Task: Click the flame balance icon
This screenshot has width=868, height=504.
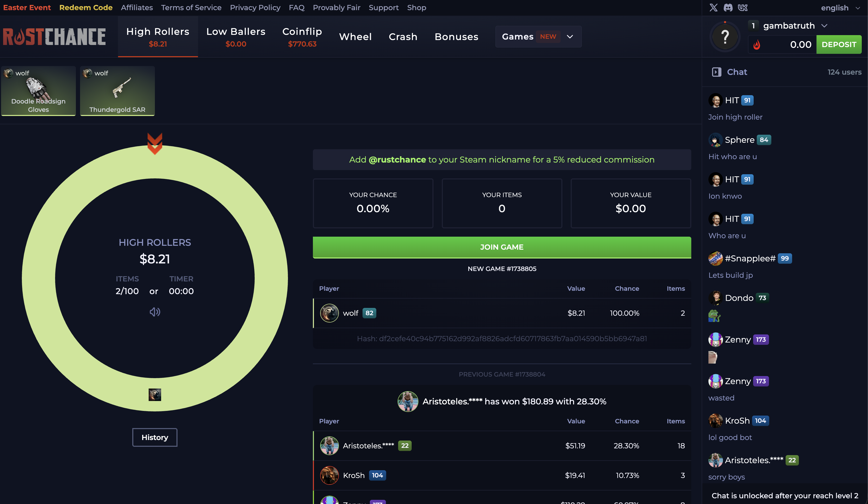Action: tap(757, 44)
